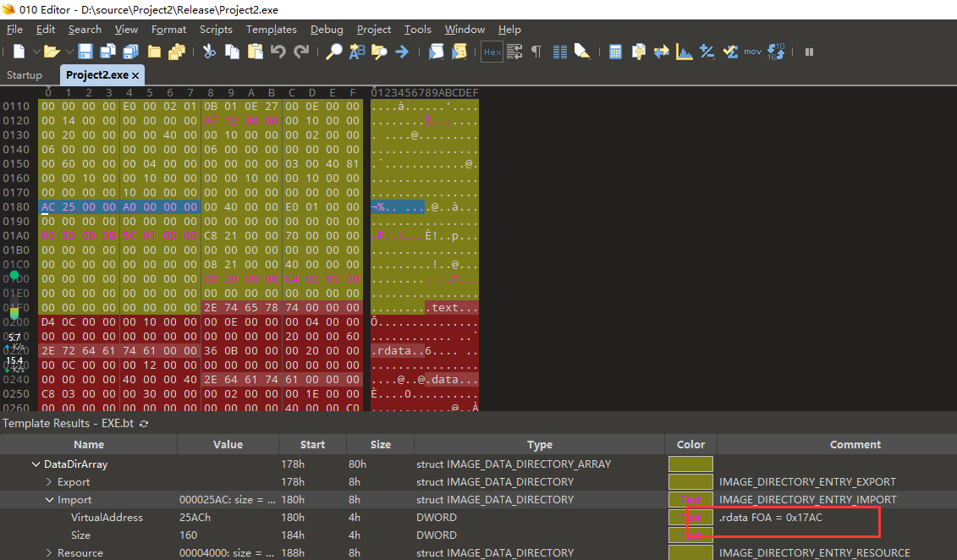
Task: Collapse the Import directory row
Action: [49, 500]
